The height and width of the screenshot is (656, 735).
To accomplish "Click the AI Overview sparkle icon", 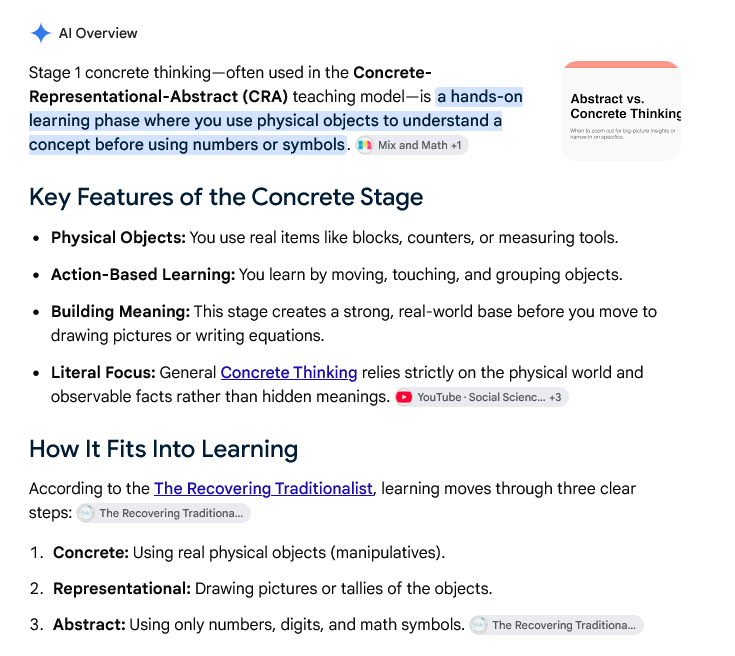I will pyautogui.click(x=41, y=33).
